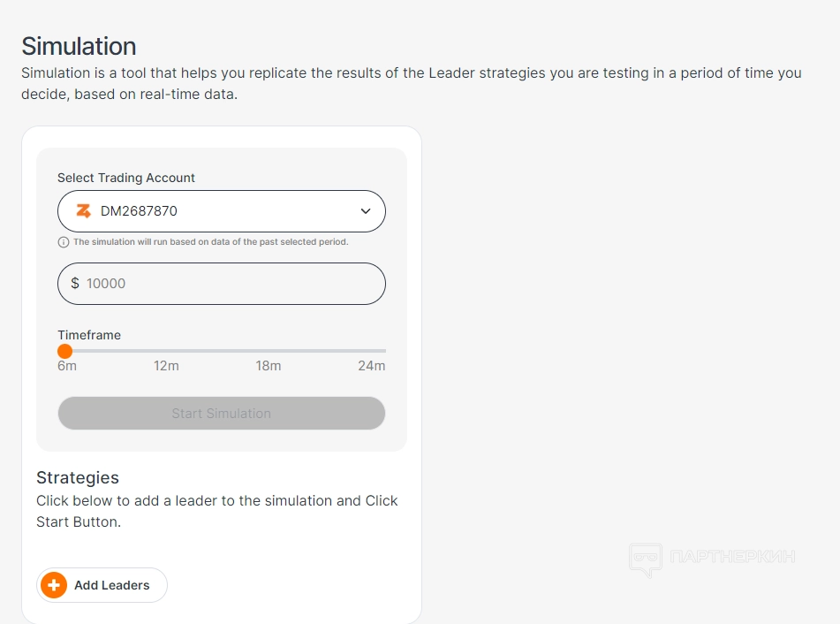Screen dimensions: 840x624
Task: Select the 18m timeframe mark
Action: click(x=269, y=366)
